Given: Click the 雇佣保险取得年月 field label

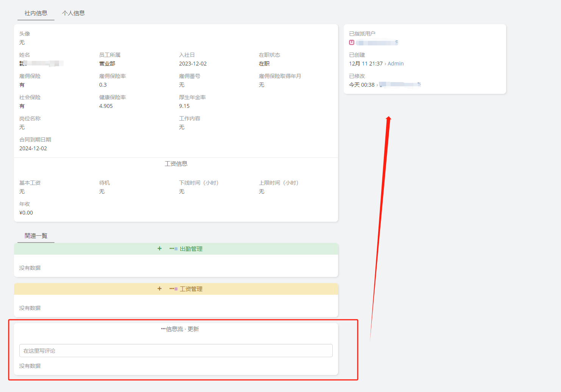Looking at the screenshot, I should [280, 76].
